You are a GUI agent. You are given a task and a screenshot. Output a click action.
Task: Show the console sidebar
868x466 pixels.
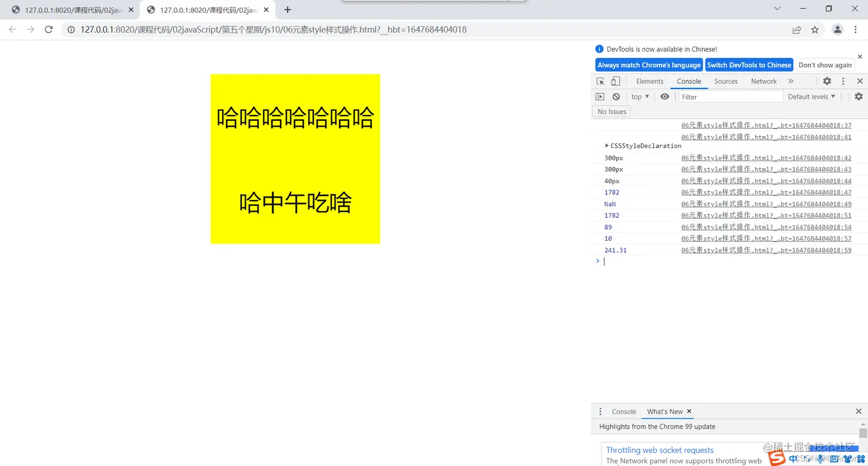[x=600, y=97]
